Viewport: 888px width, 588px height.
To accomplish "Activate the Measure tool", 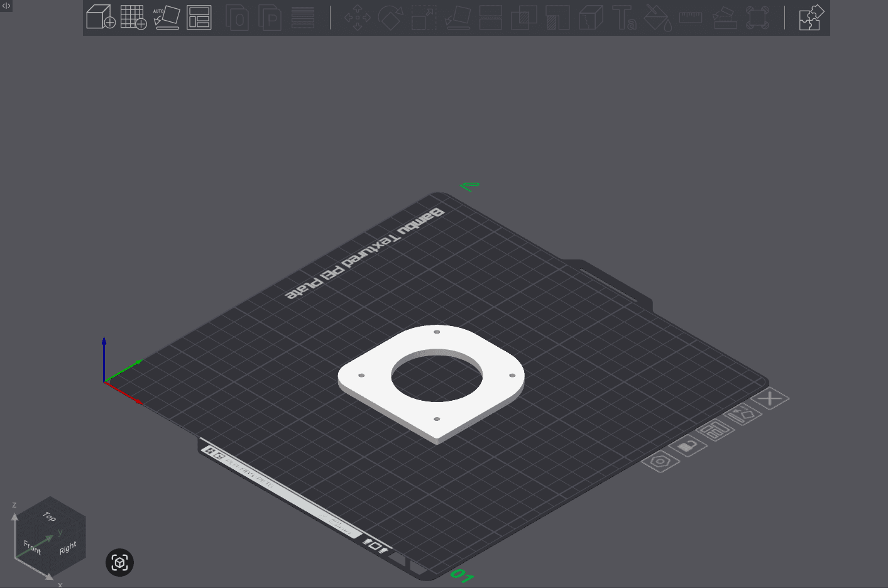I will tap(689, 18).
